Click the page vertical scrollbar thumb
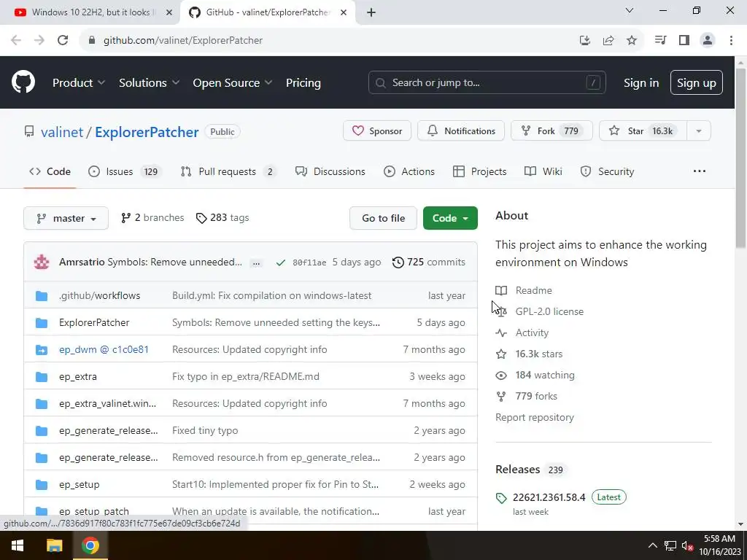 pyautogui.click(x=741, y=158)
